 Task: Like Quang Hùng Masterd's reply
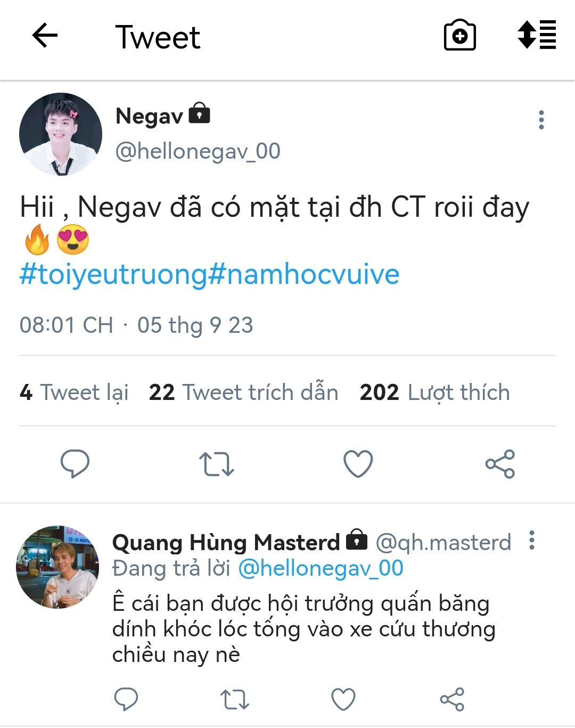point(343,699)
